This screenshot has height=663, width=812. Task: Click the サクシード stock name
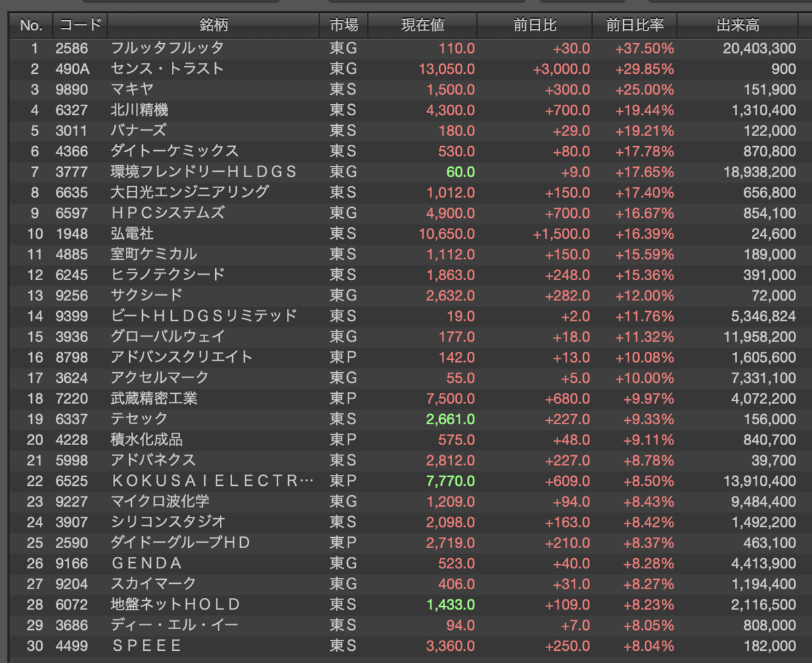tap(146, 295)
